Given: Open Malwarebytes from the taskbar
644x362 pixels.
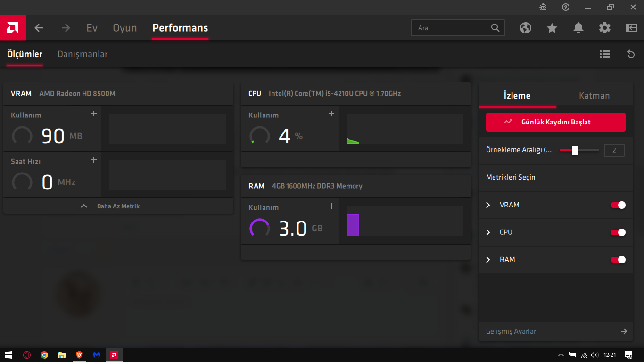Looking at the screenshot, I should [97, 355].
